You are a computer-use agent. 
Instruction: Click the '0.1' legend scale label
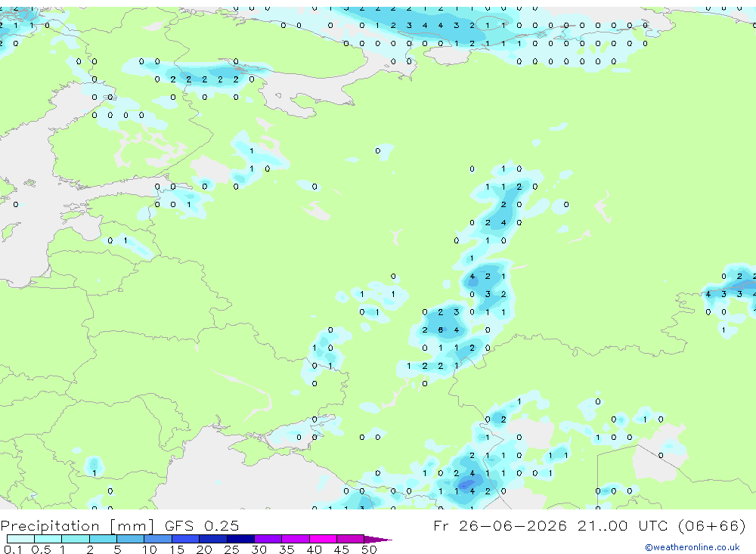point(13,549)
